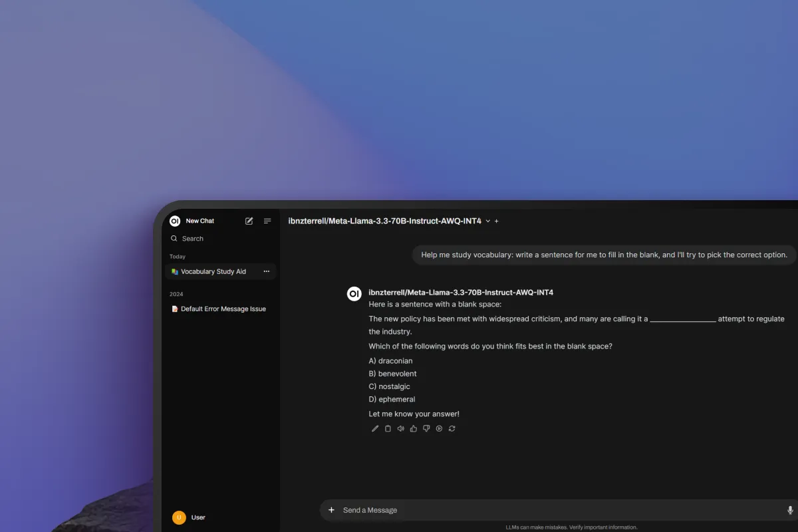
Task: Regenerate the response with the refresh icon
Action: 452,428
